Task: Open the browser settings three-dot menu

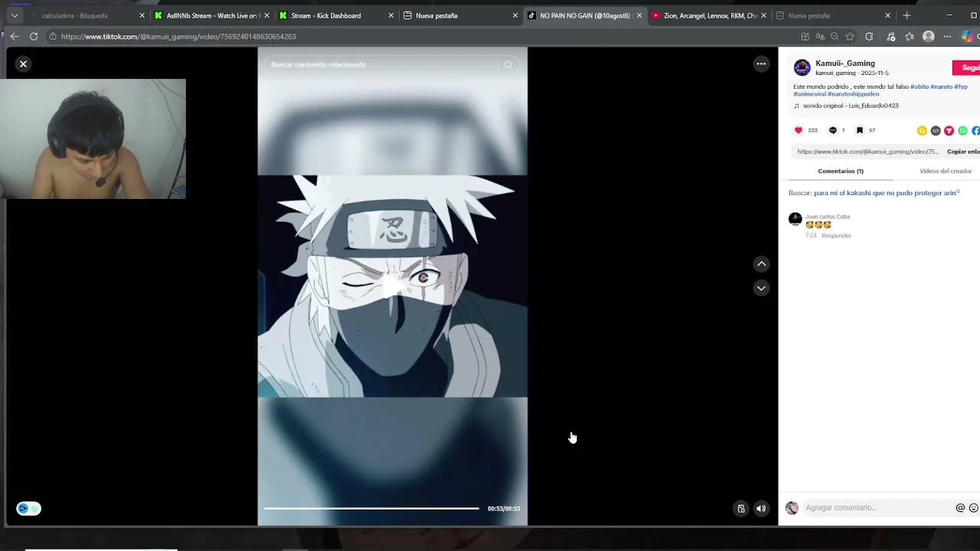Action: tap(947, 37)
